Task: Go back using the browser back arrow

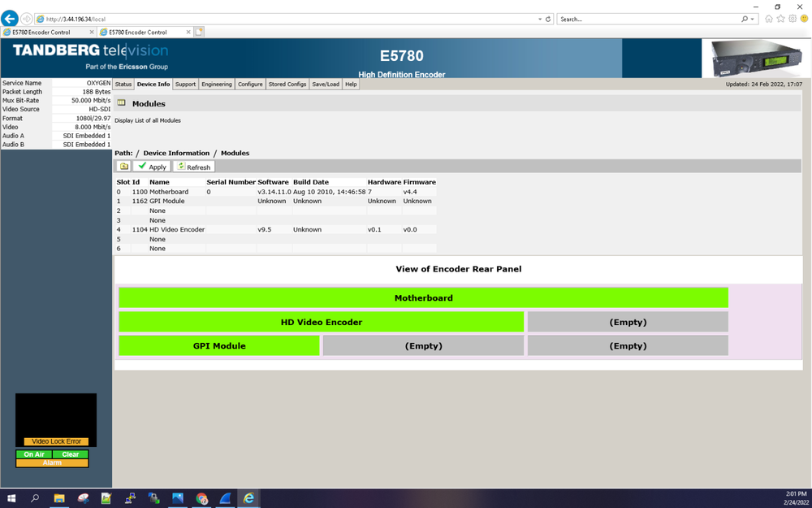Action: (10, 19)
